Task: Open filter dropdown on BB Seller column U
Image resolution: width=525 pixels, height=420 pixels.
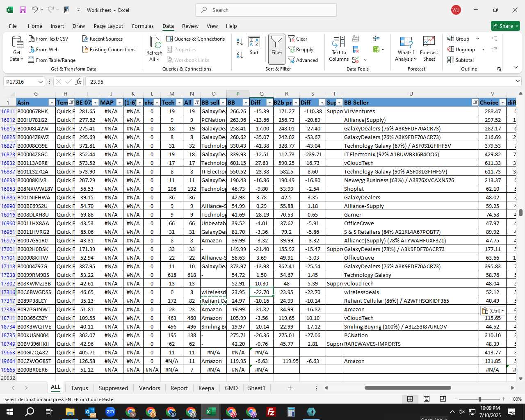Action: click(475, 103)
